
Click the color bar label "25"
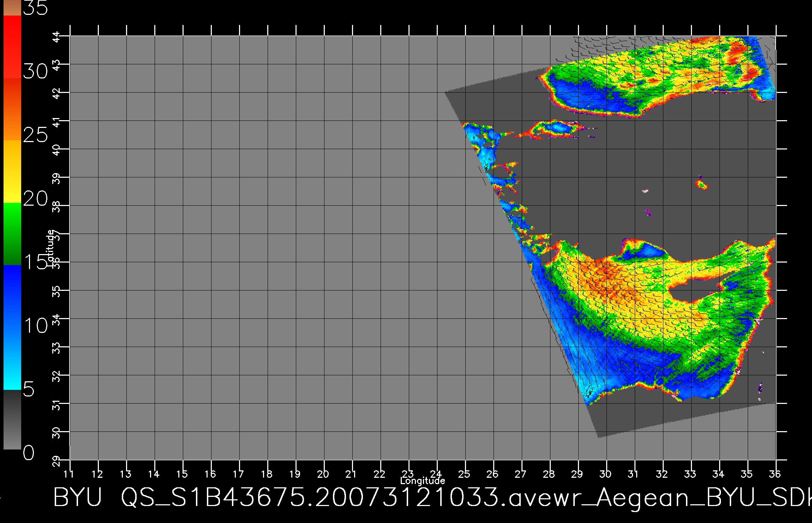[x=35, y=135]
